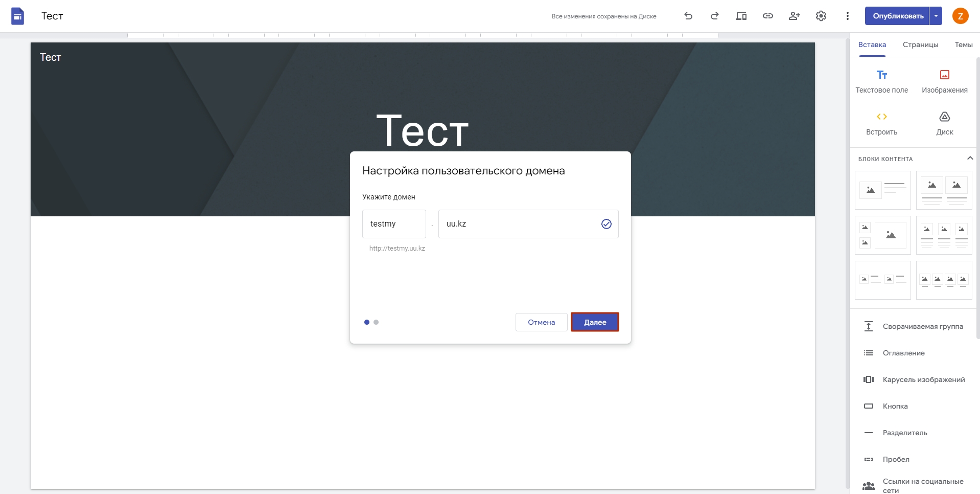Select the first content block layout thumbnail
Screen dimensions: 980x494
pos(882,190)
